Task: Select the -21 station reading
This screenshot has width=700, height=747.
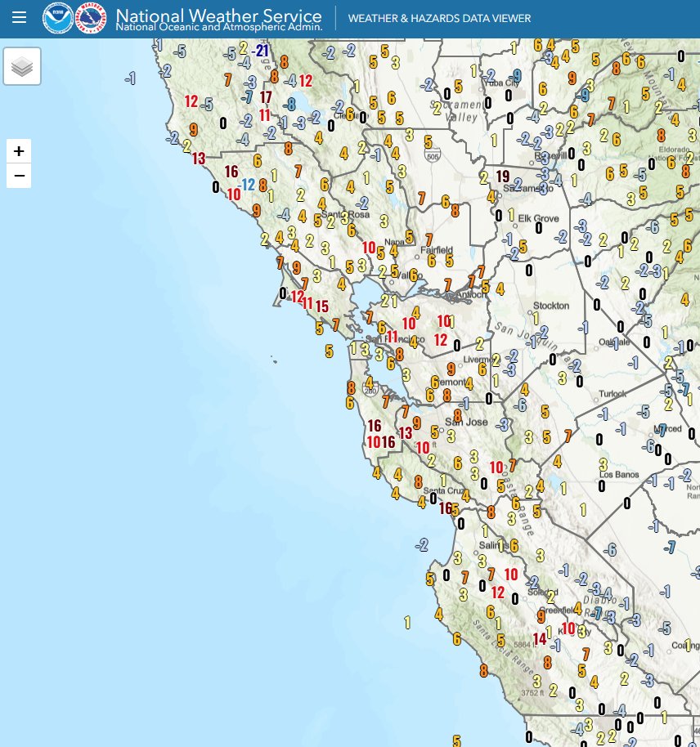Action: [x=260, y=50]
